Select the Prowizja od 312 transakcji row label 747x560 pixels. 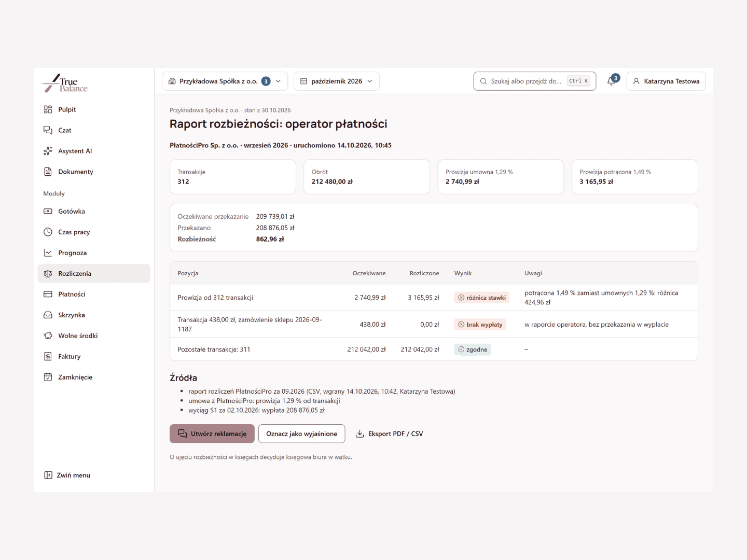pos(215,298)
